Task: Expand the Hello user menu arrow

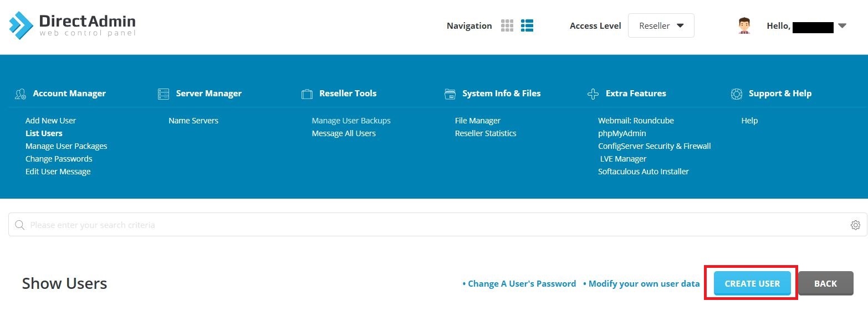Action: pyautogui.click(x=842, y=25)
